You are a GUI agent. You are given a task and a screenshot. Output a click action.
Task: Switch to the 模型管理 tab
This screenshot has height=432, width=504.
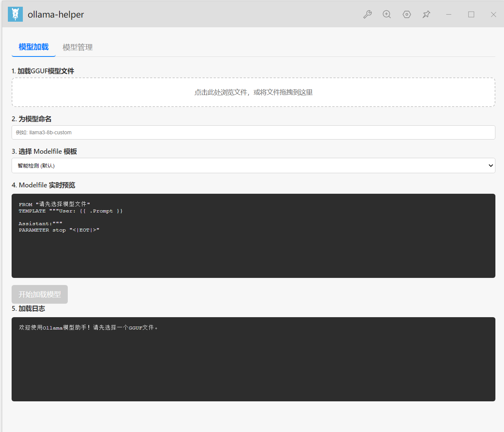coord(78,47)
